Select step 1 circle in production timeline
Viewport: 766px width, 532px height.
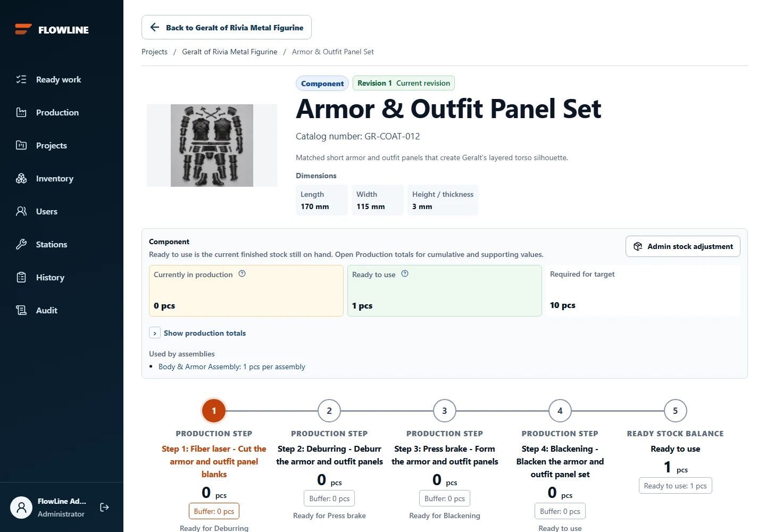[x=214, y=411]
